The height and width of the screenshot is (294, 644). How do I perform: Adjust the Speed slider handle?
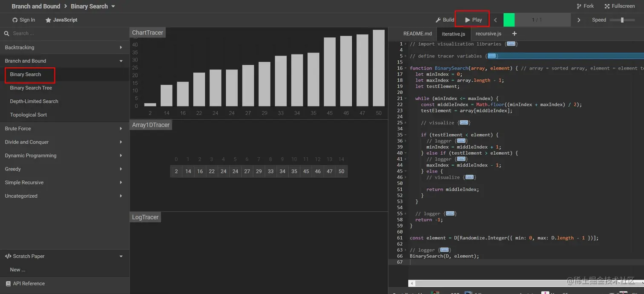[622, 20]
